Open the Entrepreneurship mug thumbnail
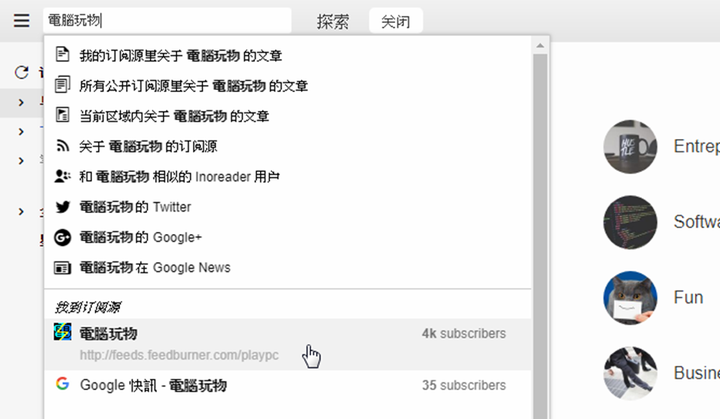 point(630,147)
